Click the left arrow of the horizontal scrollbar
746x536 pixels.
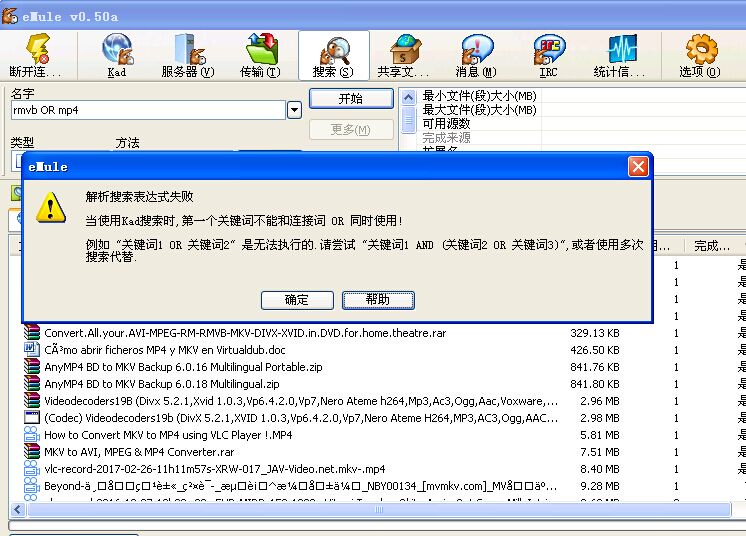[x=18, y=510]
